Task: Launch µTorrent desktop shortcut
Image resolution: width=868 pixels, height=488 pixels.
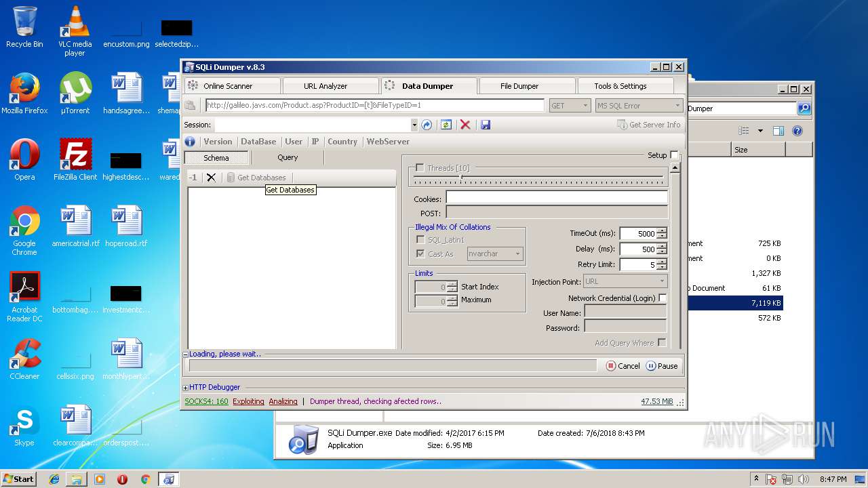Action: pyautogui.click(x=75, y=94)
